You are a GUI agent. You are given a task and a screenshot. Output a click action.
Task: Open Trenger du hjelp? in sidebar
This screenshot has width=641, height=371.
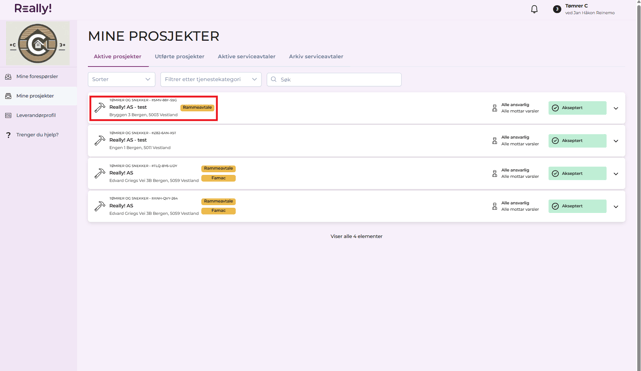pyautogui.click(x=37, y=135)
